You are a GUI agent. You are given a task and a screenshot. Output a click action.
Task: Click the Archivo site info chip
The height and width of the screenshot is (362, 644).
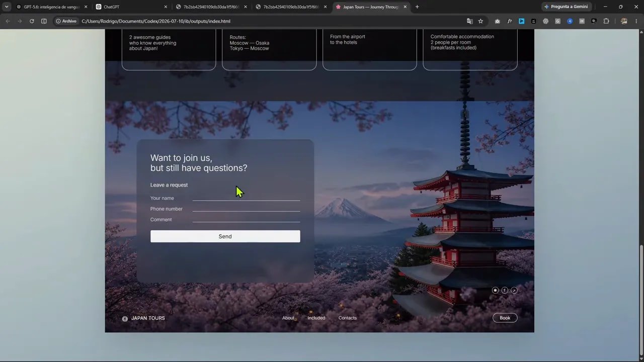(x=66, y=21)
